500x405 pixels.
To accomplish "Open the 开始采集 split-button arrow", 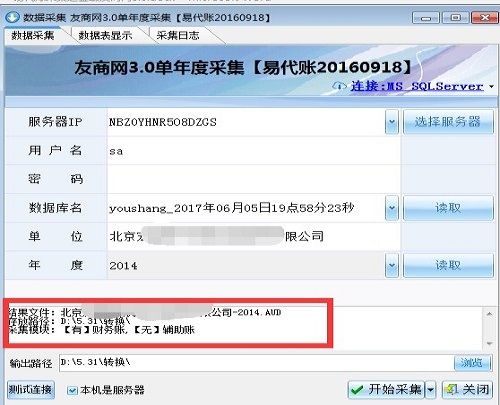I will click(430, 389).
